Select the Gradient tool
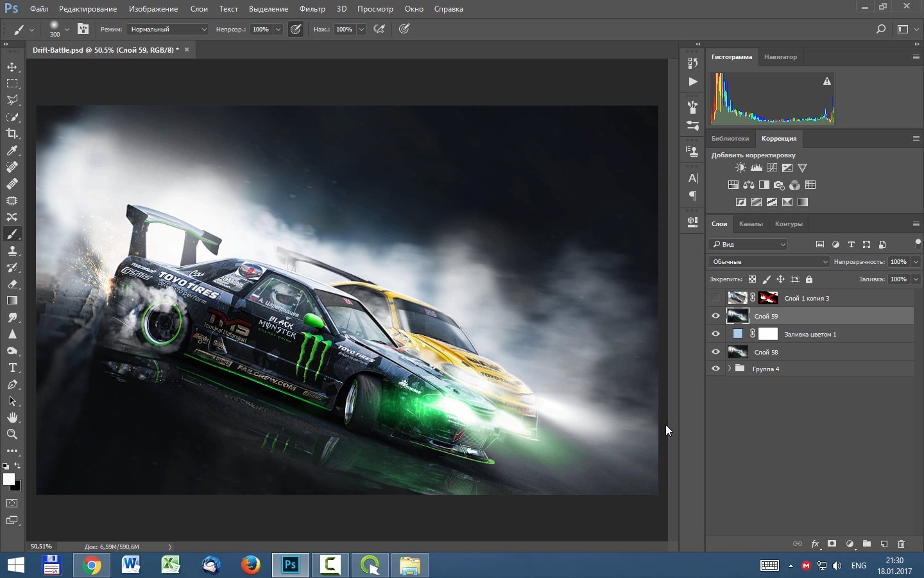The height and width of the screenshot is (578, 924). (12, 301)
